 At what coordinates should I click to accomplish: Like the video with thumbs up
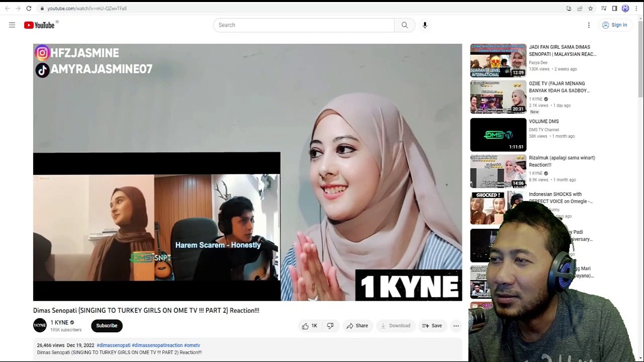coord(309,326)
